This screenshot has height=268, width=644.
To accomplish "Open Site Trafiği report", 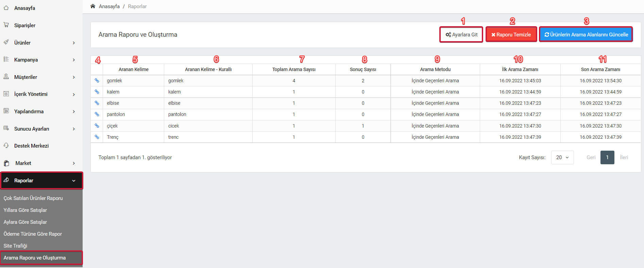I will (x=15, y=246).
